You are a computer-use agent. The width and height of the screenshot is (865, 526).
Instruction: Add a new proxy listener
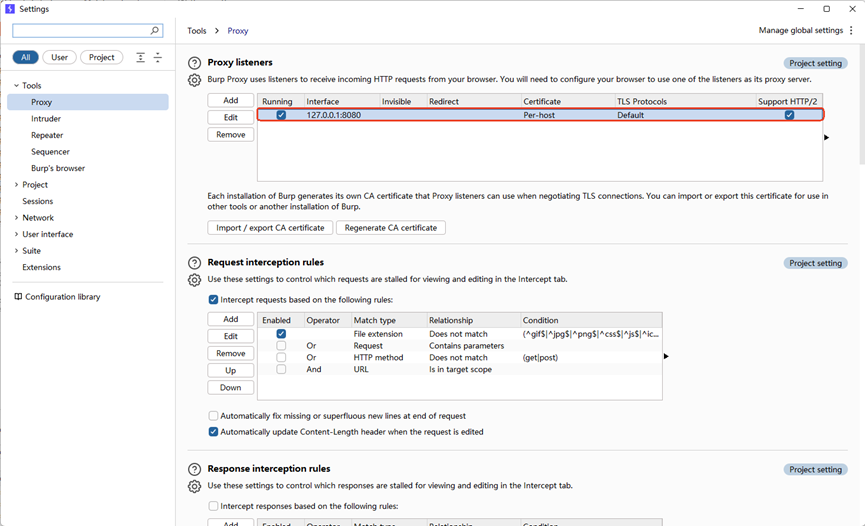(x=231, y=100)
